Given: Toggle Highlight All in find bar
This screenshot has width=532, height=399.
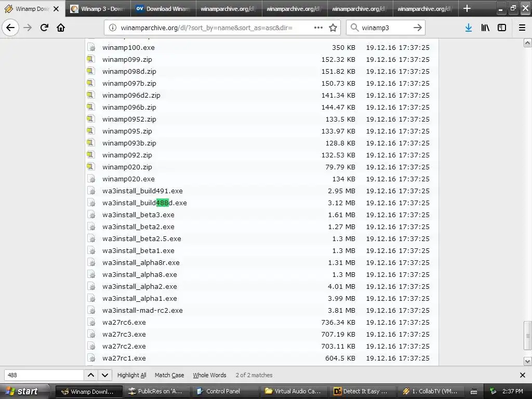Looking at the screenshot, I should (131, 375).
